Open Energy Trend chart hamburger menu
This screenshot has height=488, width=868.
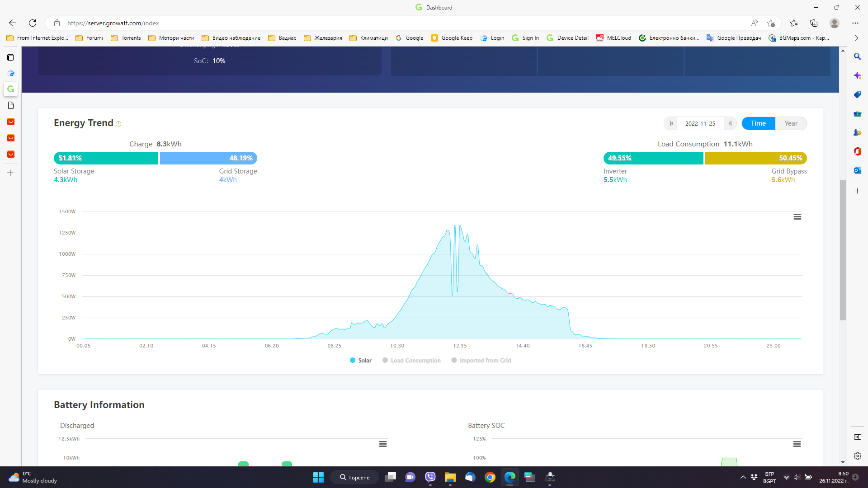(x=797, y=217)
